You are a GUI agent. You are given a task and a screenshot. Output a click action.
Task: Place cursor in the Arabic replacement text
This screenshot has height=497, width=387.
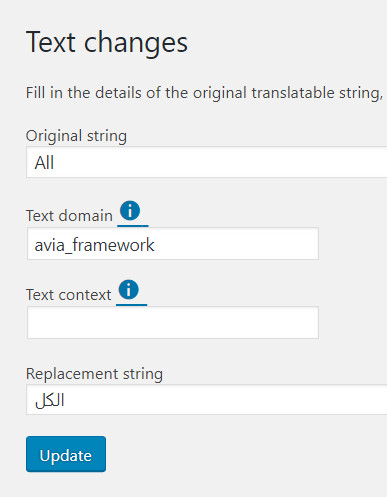[x=50, y=400]
